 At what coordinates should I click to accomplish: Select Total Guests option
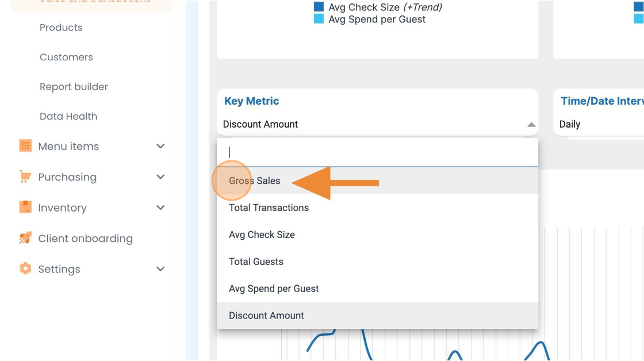[x=377, y=262]
